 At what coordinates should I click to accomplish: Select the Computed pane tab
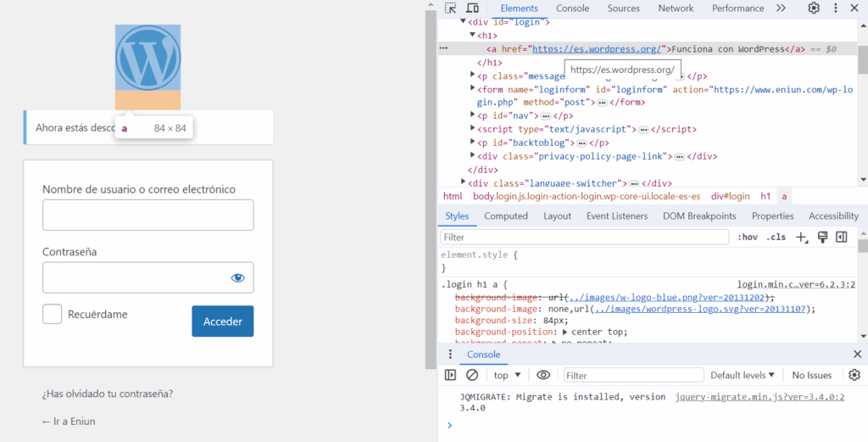(506, 216)
